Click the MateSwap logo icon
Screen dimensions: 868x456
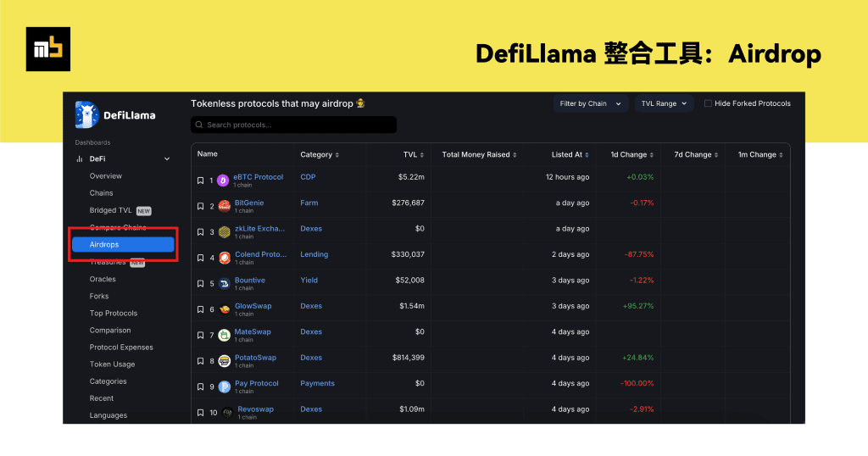[224, 336]
